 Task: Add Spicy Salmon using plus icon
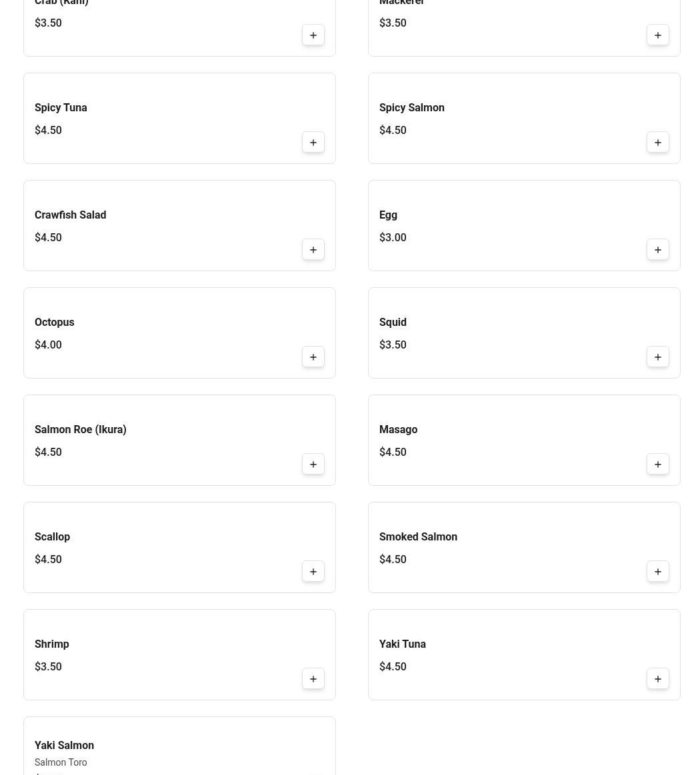point(658,143)
